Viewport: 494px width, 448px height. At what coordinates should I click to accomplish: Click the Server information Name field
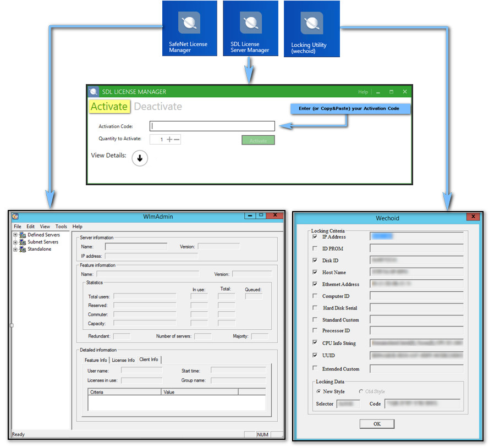tap(136, 246)
